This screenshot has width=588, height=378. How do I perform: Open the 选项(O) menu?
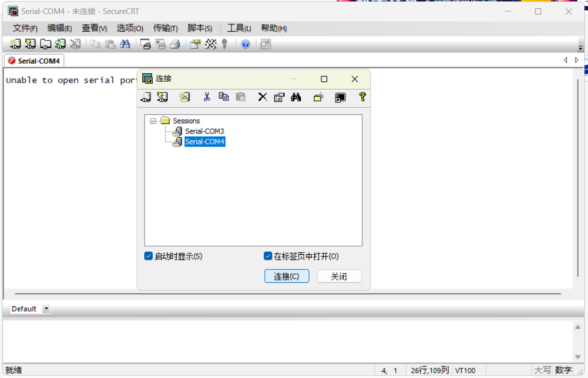pyautogui.click(x=129, y=28)
